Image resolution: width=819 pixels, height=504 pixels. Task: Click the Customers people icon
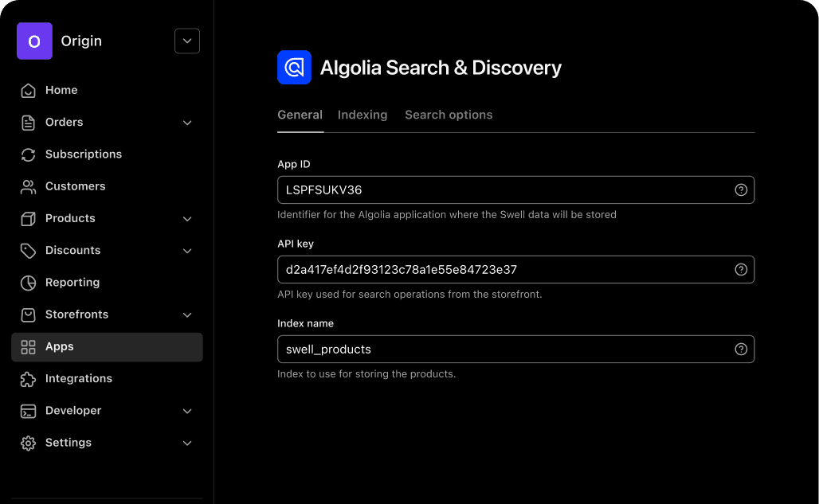coord(29,186)
